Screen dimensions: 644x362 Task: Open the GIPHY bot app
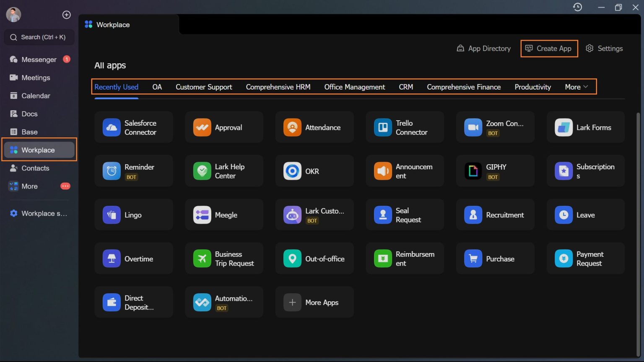[473, 171]
